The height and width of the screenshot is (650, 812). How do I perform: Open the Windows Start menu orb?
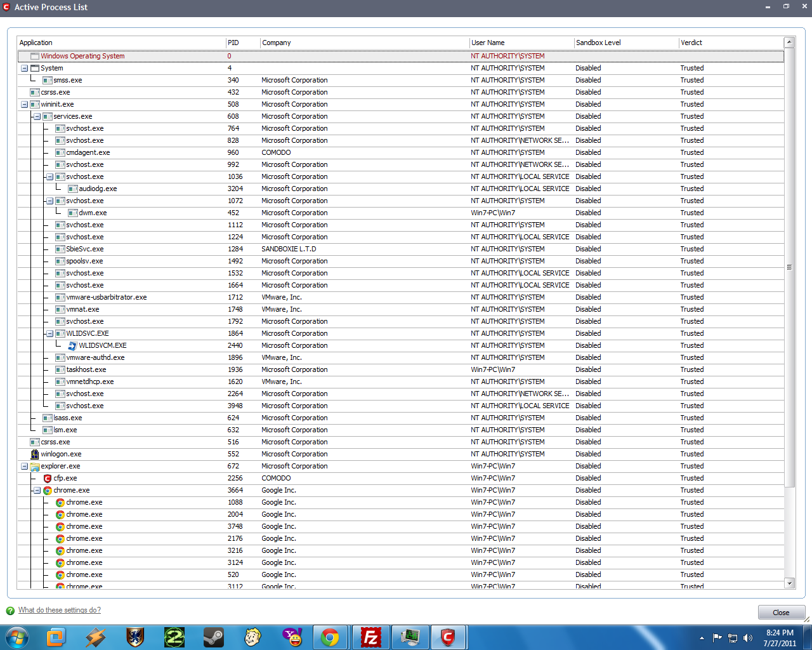[16, 637]
